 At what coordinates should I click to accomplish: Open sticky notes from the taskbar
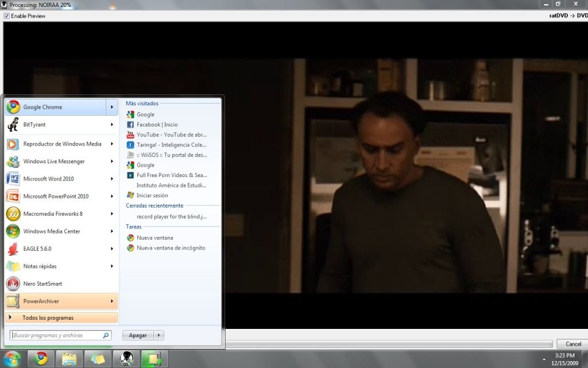(98, 359)
